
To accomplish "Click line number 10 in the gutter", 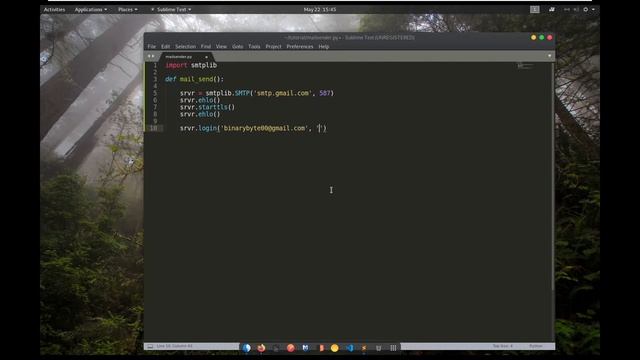I will [x=153, y=128].
